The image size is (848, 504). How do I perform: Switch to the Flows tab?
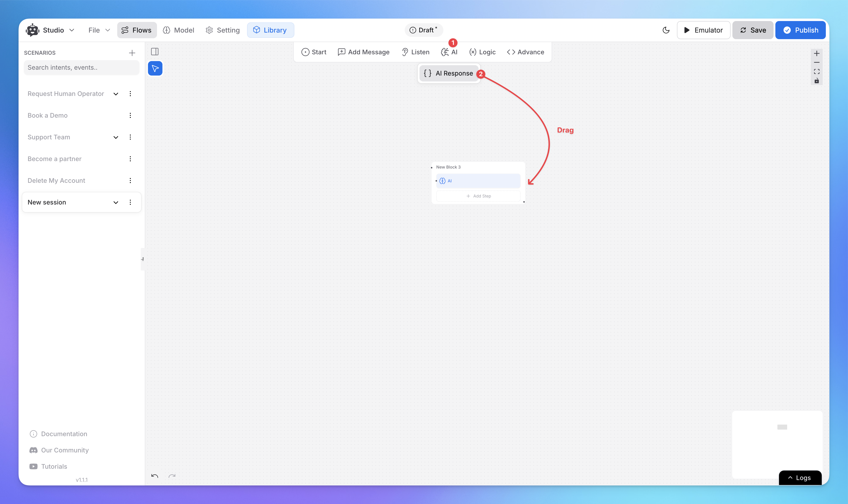(136, 30)
